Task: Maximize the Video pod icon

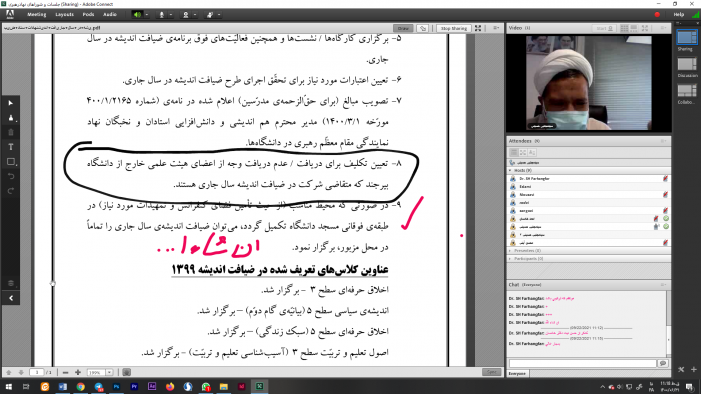Action: coord(645,28)
